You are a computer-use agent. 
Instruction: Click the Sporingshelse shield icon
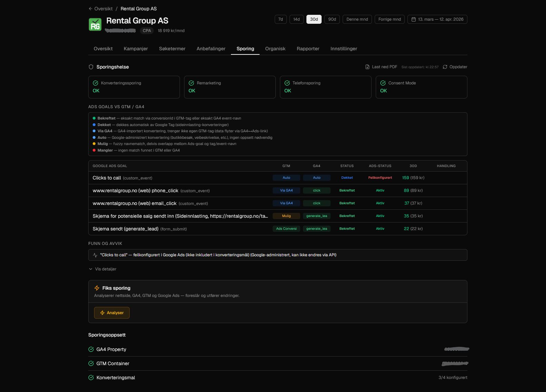(x=91, y=67)
